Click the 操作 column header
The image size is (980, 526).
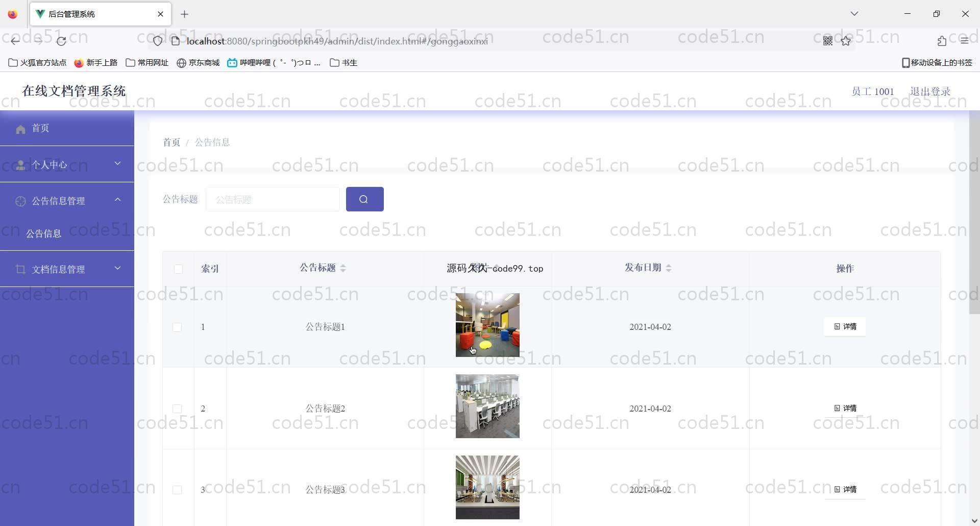(845, 269)
